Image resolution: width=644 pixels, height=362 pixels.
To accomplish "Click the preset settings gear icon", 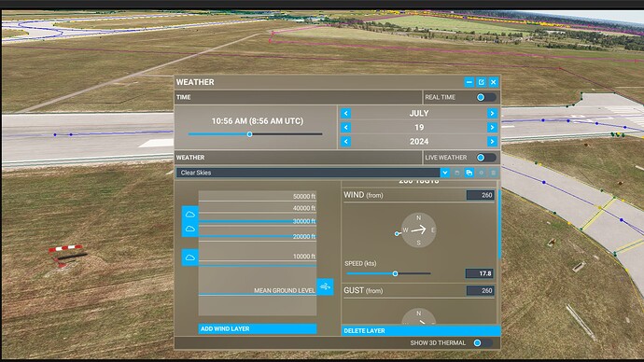I will [482, 173].
